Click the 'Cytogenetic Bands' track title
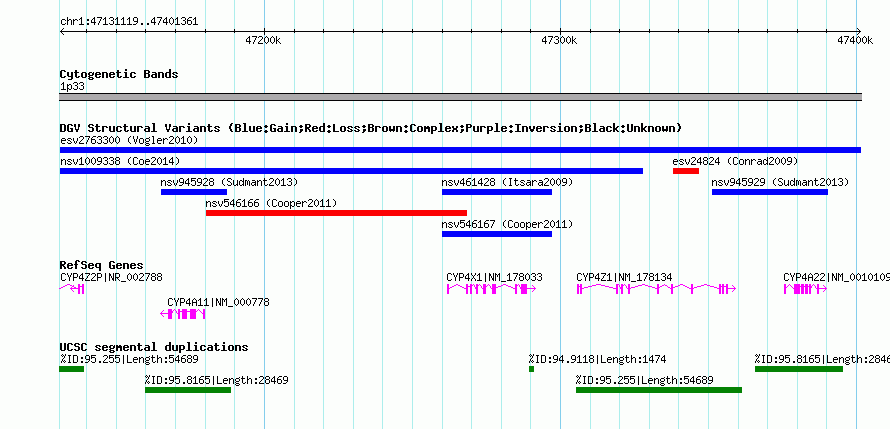The width and height of the screenshot is (890, 429). pyautogui.click(x=119, y=74)
